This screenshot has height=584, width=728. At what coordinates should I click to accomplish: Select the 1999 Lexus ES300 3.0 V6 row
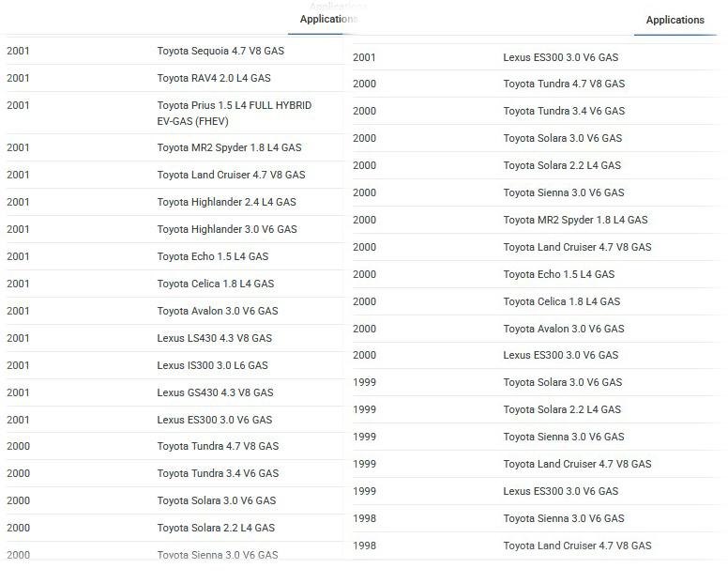537,491
